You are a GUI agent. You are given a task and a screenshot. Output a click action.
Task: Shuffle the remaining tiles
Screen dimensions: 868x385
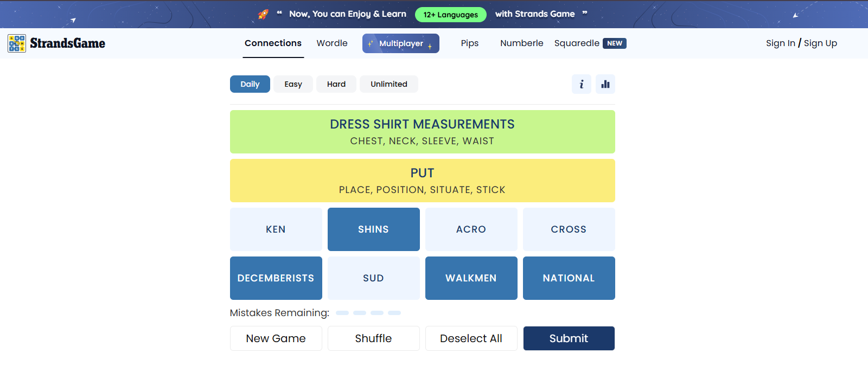coord(374,338)
